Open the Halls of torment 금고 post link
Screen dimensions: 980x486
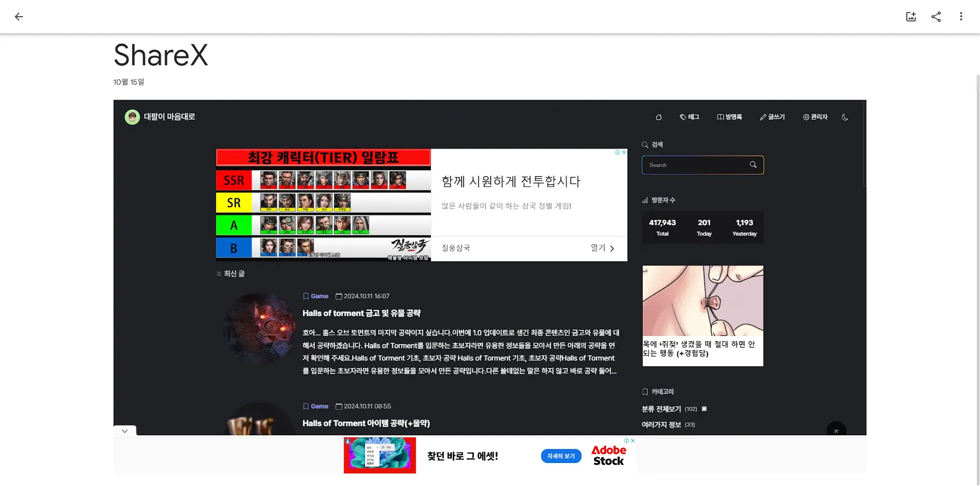click(361, 313)
